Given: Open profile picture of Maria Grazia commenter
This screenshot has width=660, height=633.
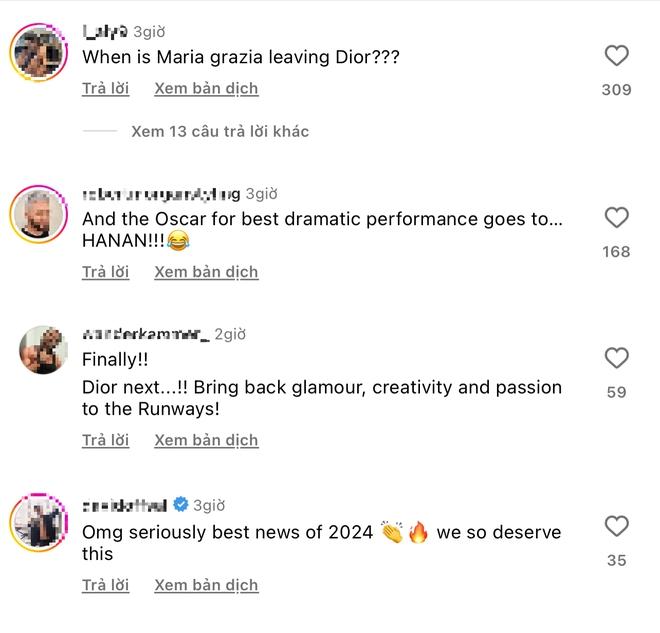Looking at the screenshot, I should [x=39, y=48].
